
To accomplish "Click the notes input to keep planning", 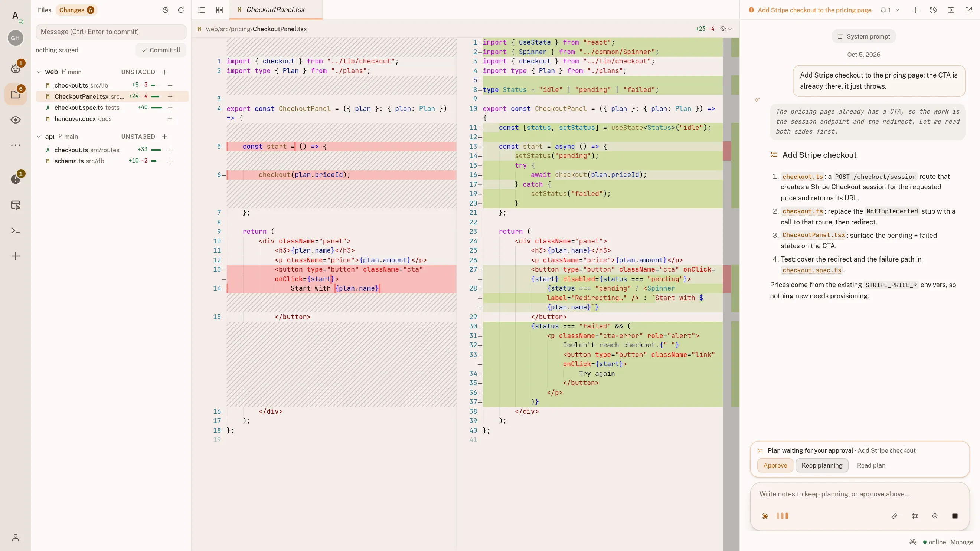I will coord(859,494).
